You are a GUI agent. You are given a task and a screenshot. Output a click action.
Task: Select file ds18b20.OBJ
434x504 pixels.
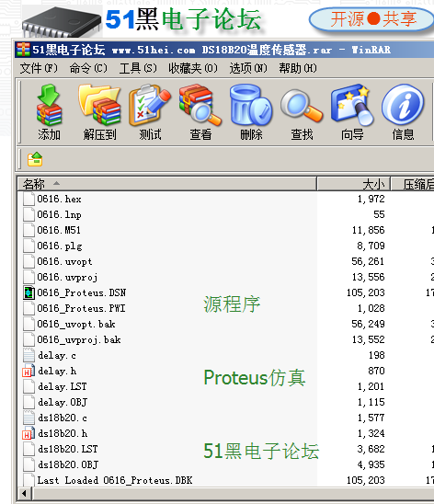click(68, 464)
